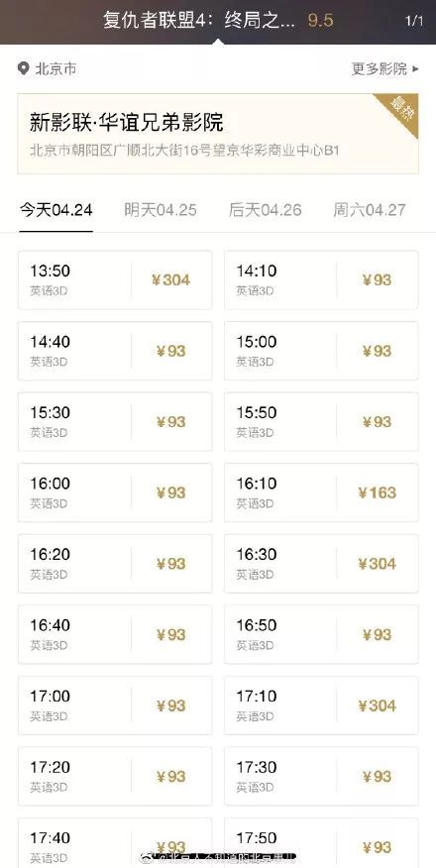This screenshot has width=436, height=868.
Task: Tap the movie title 复仇者联盟4 header
Action: pyautogui.click(x=199, y=21)
